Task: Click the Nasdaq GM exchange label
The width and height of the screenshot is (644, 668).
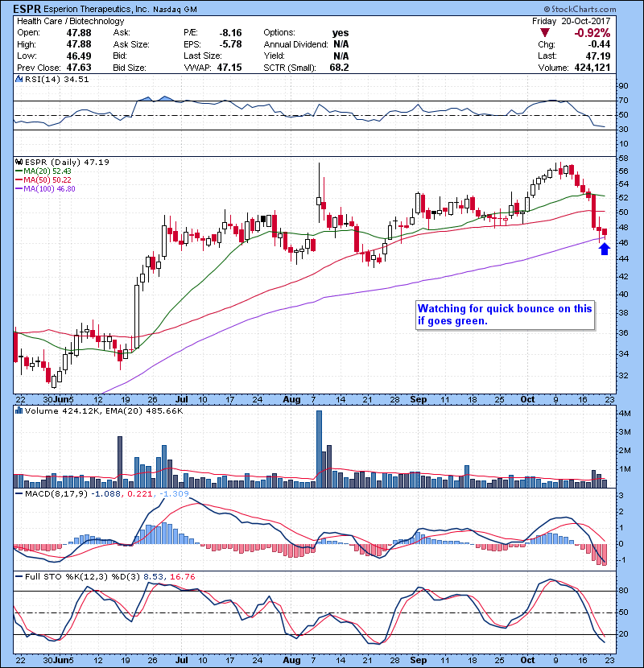Action: (175, 10)
